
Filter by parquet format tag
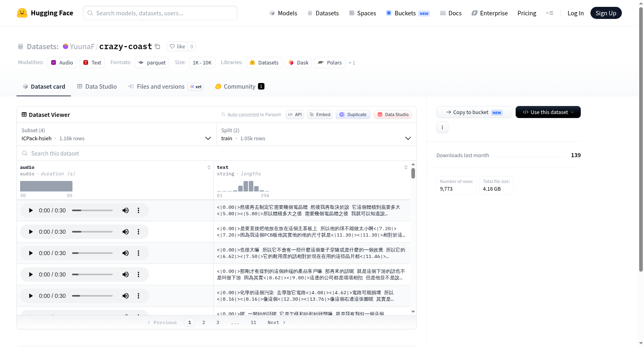[x=152, y=62]
